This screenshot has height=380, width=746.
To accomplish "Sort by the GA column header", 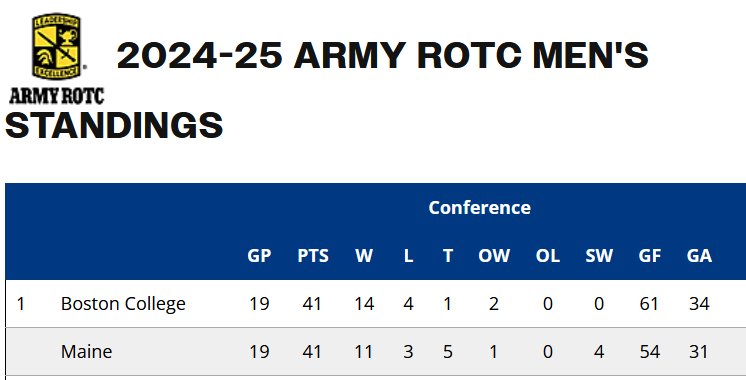I will click(699, 255).
